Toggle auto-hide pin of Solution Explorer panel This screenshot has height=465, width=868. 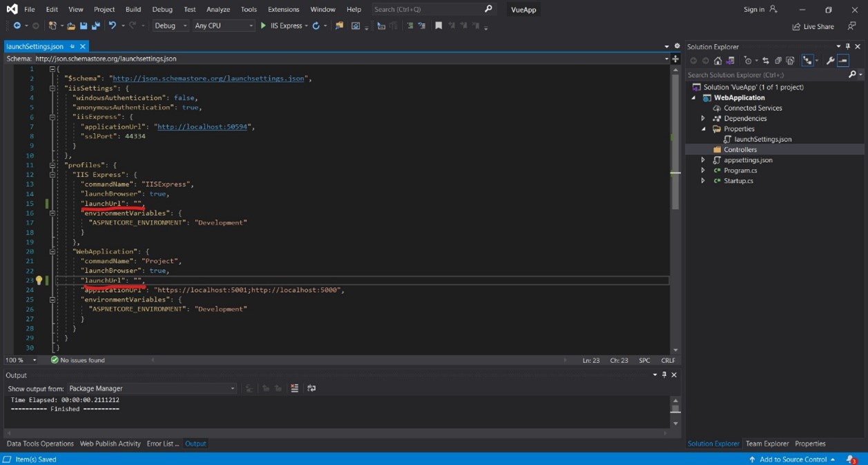848,46
